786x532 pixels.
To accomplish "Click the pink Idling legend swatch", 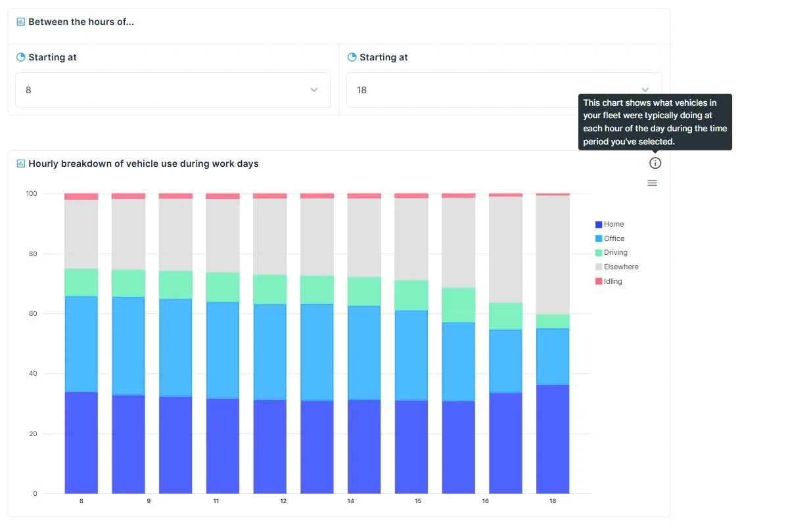I will [599, 281].
